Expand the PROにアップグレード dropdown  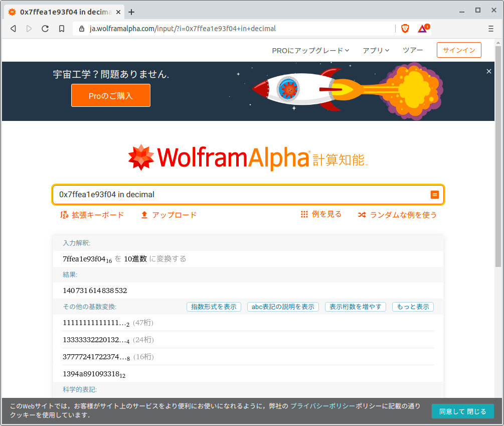(311, 50)
